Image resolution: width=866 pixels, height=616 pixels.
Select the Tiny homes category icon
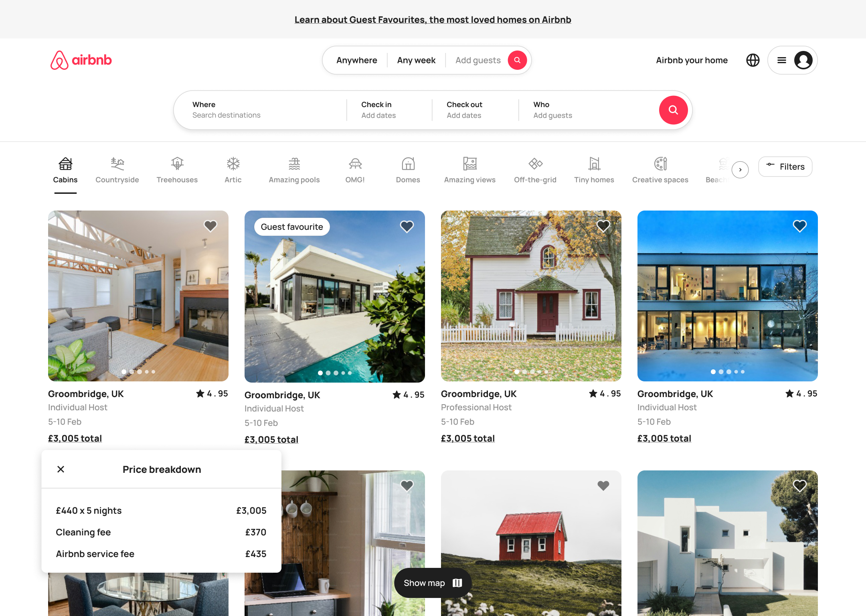click(x=594, y=163)
